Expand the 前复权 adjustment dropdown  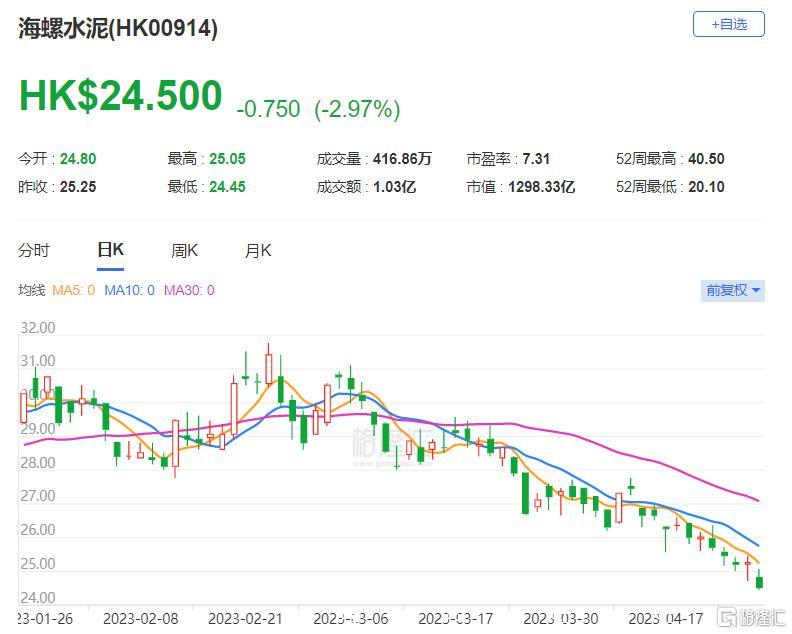[x=732, y=290]
